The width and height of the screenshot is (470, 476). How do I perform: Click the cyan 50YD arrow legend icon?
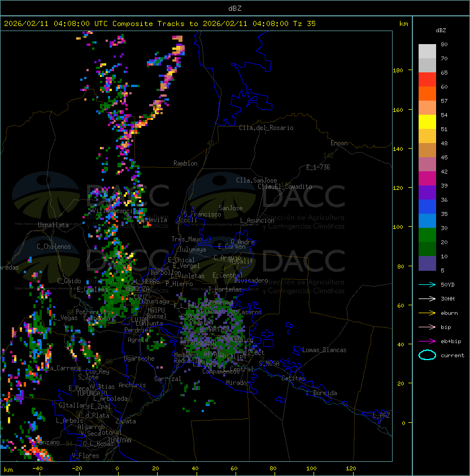click(427, 285)
